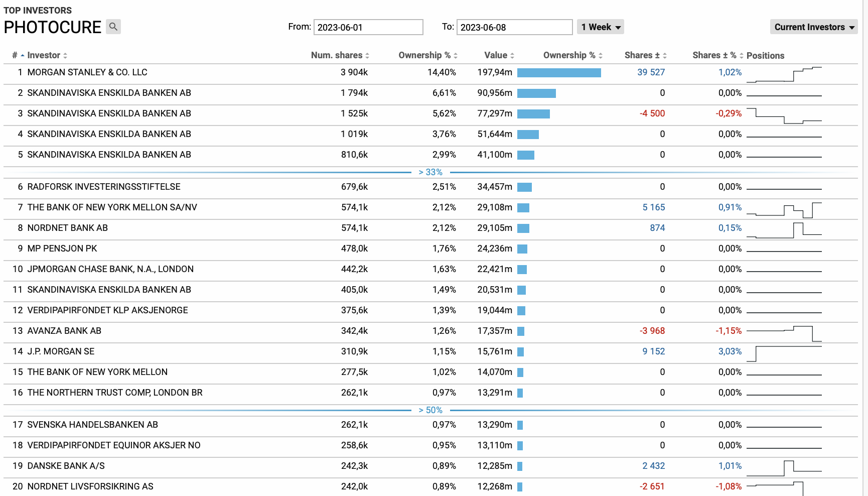The height and width of the screenshot is (496, 868).
Task: Click the search icon next to PHOTOCURE
Action: tap(113, 27)
